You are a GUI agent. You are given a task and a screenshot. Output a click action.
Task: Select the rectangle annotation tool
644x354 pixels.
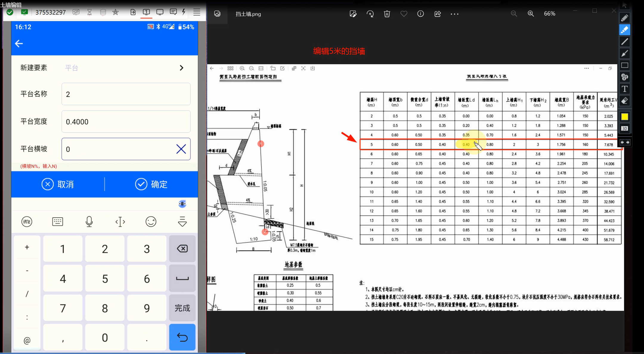625,65
